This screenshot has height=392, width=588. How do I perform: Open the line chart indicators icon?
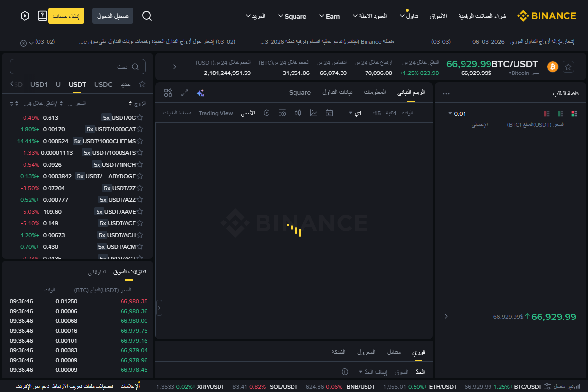click(x=313, y=113)
